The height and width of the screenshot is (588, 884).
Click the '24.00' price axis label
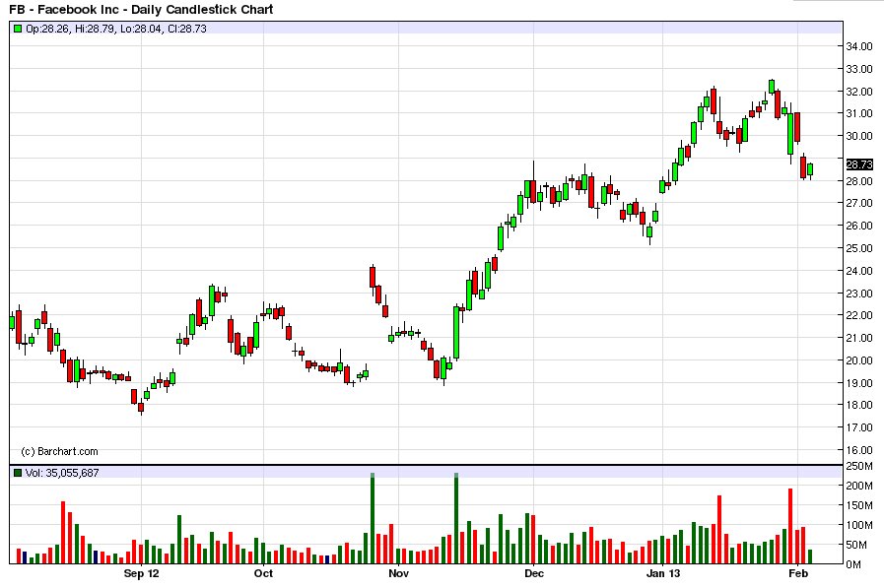(x=858, y=271)
